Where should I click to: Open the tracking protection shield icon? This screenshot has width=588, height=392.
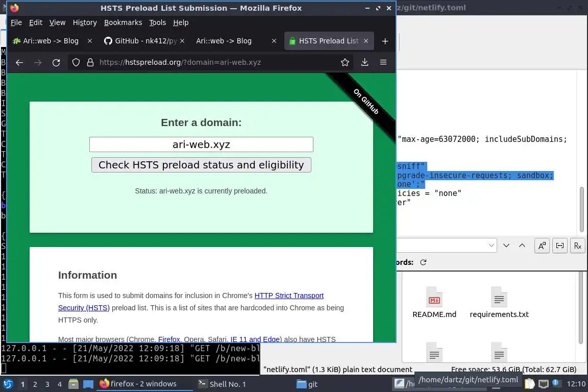pos(76,62)
